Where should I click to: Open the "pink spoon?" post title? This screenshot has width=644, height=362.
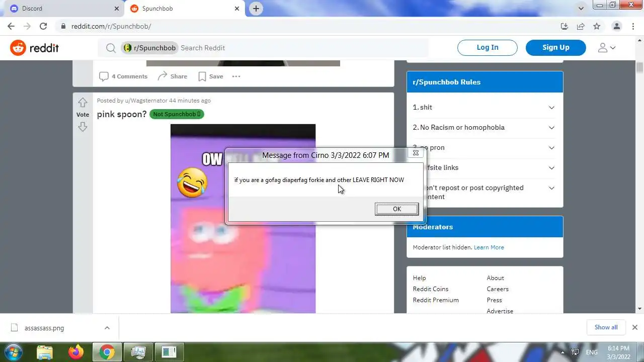coord(122,114)
